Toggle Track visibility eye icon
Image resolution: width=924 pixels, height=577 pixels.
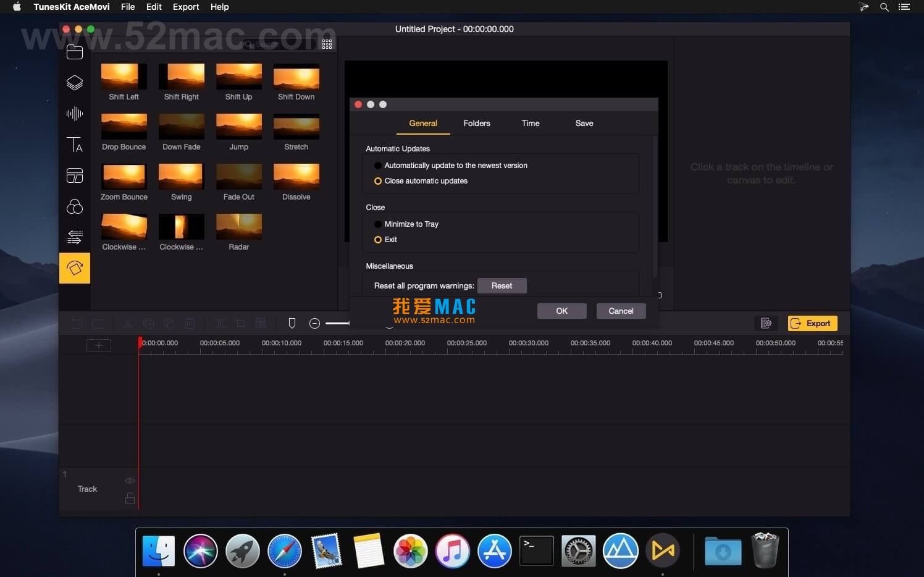tap(130, 481)
